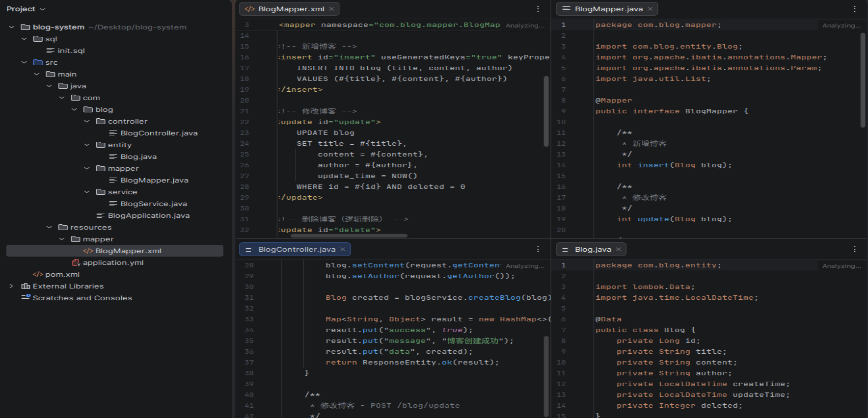Screen dimensions: 868x418
Task: Expand the External Libraries node
Action: [11, 286]
